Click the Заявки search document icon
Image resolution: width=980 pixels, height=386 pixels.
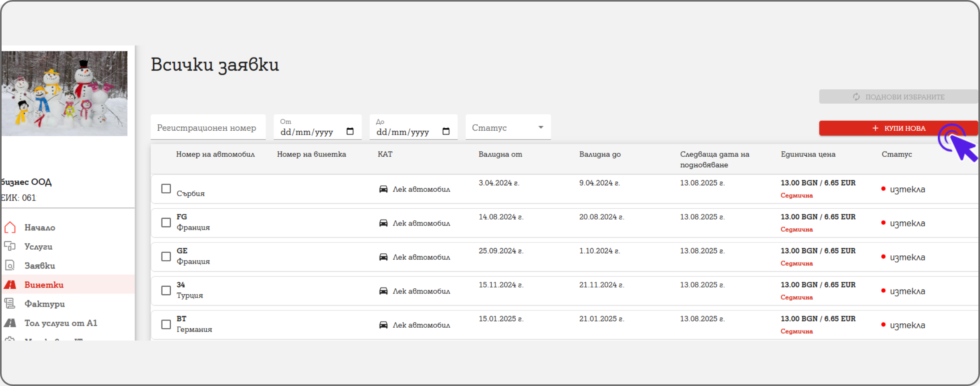(10, 265)
